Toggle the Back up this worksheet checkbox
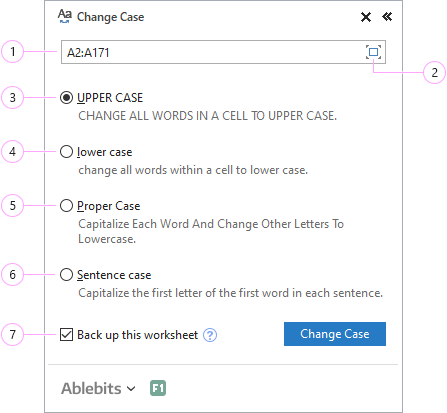Image resolution: width=447 pixels, height=413 pixels. point(66,335)
